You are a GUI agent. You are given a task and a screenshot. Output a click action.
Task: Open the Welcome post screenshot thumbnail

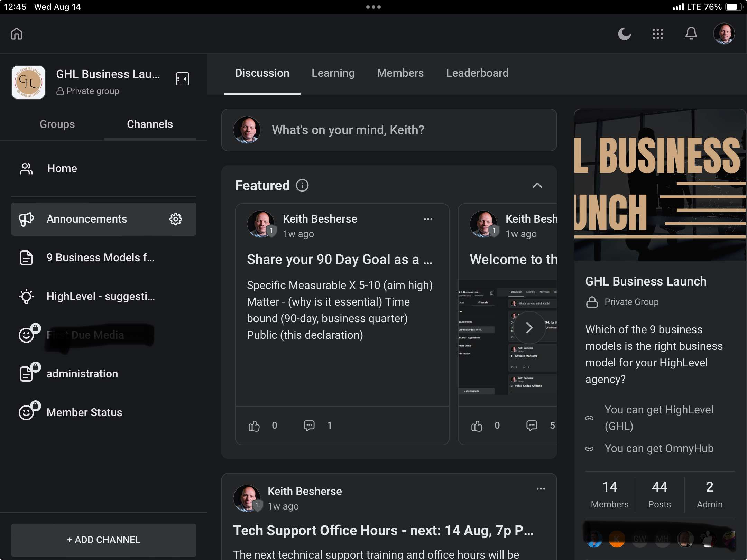pyautogui.click(x=508, y=337)
